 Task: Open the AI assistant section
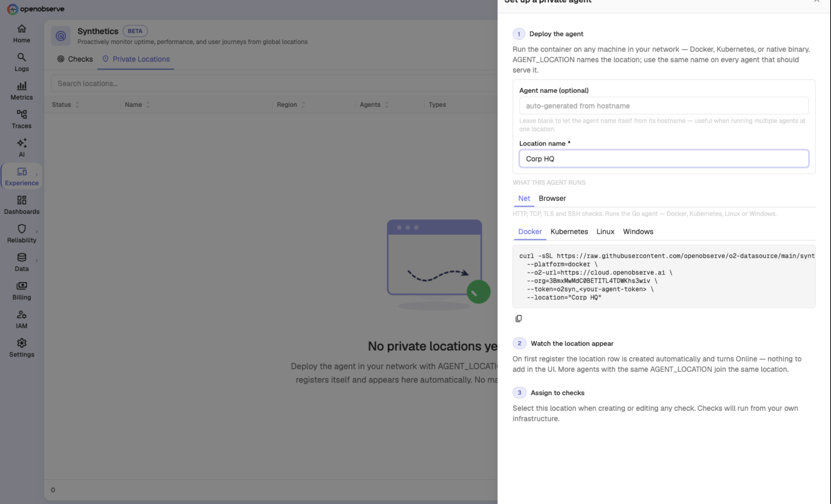(x=22, y=148)
